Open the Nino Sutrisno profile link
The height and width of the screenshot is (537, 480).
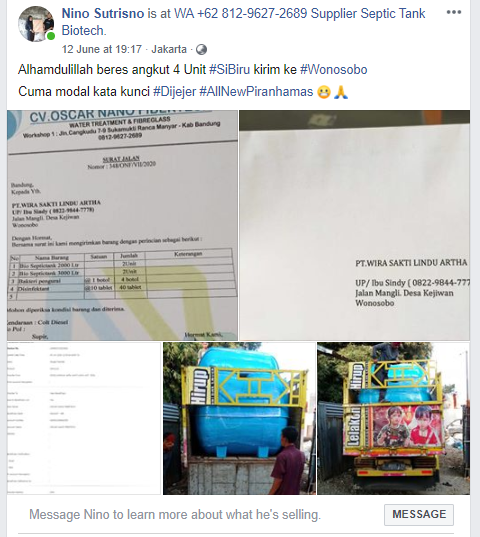103,14
